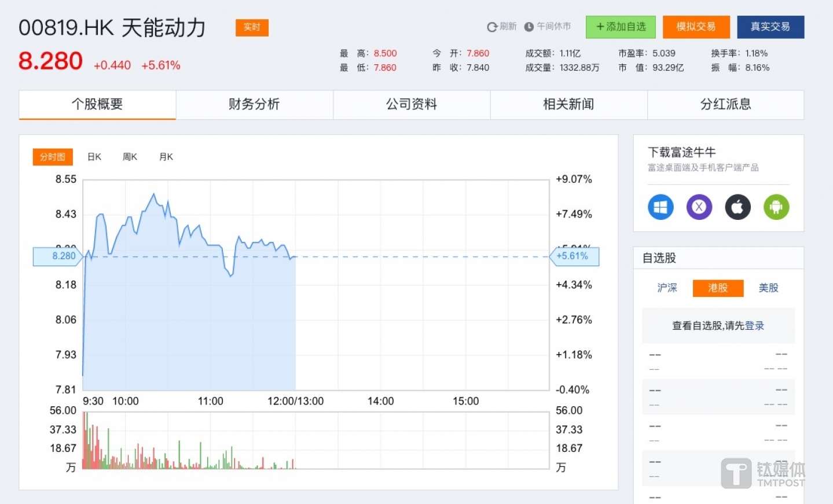Viewport: 833px width, 504px height.
Task: Switch chart to 分时图 view
Action: (x=53, y=157)
